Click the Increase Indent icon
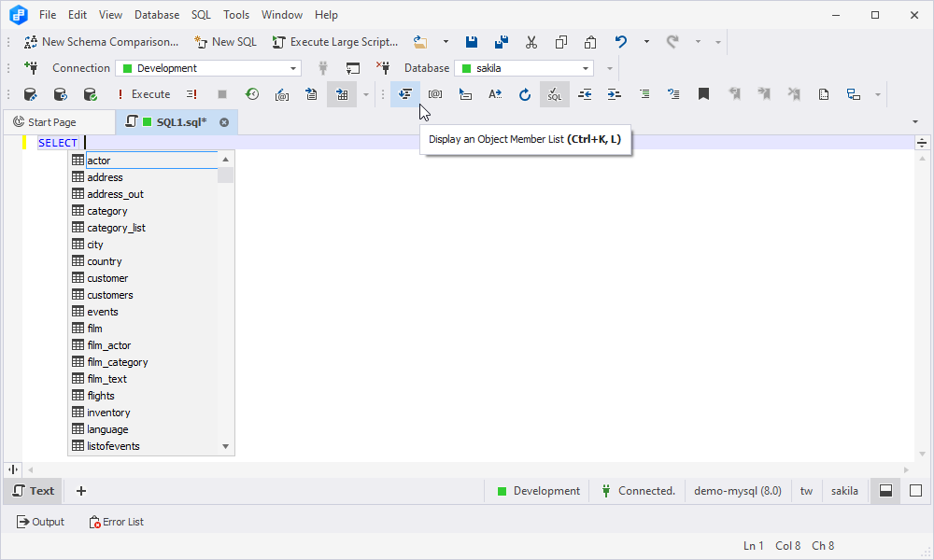 coord(615,94)
